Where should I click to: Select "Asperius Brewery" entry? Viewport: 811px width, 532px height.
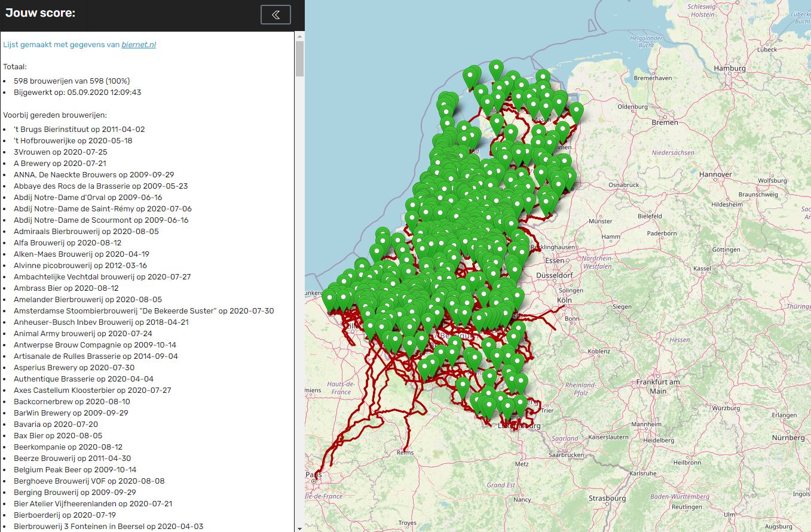click(74, 368)
